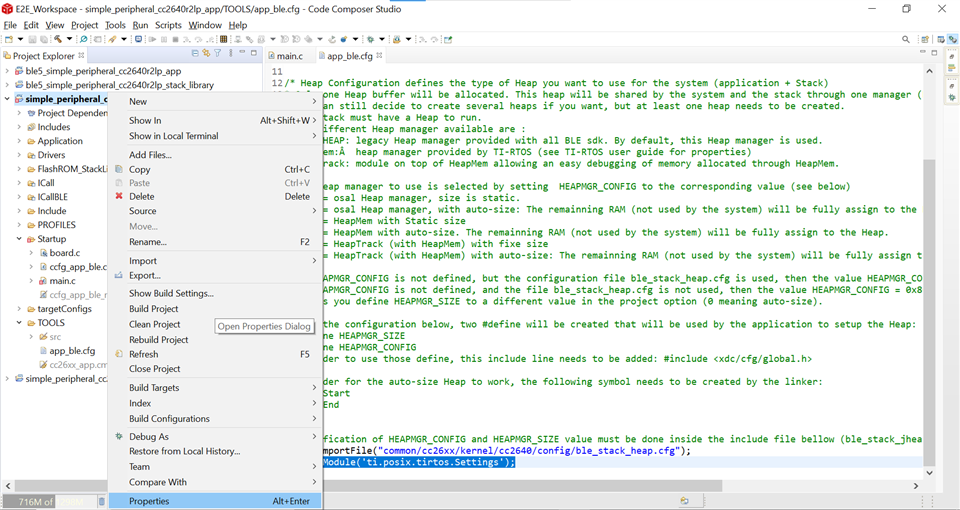
Task: Click the blue monitor debug icon
Action: coord(138,39)
